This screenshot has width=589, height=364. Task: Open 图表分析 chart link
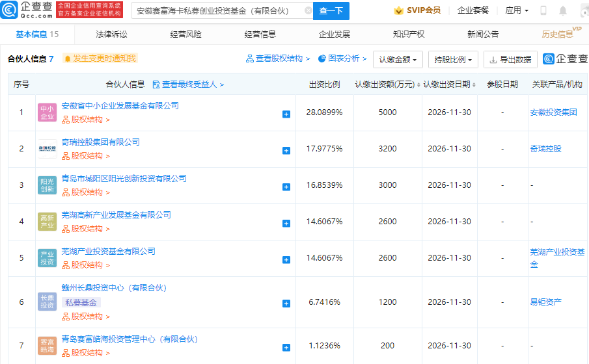pos(342,58)
